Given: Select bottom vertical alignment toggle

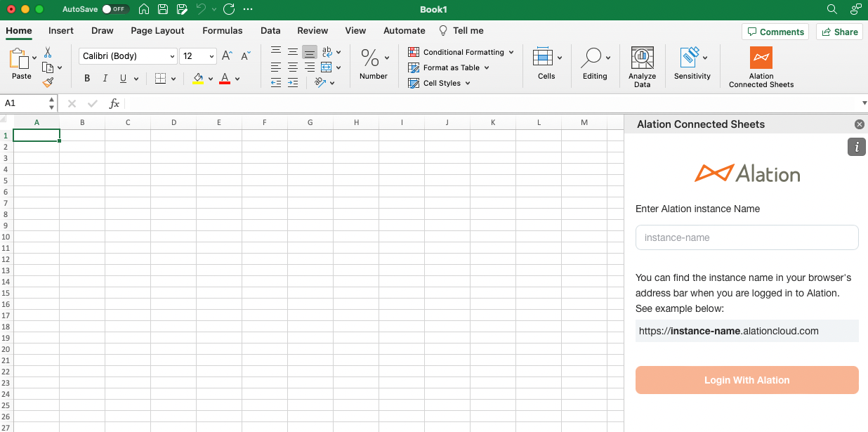Looking at the screenshot, I should pyautogui.click(x=310, y=52).
